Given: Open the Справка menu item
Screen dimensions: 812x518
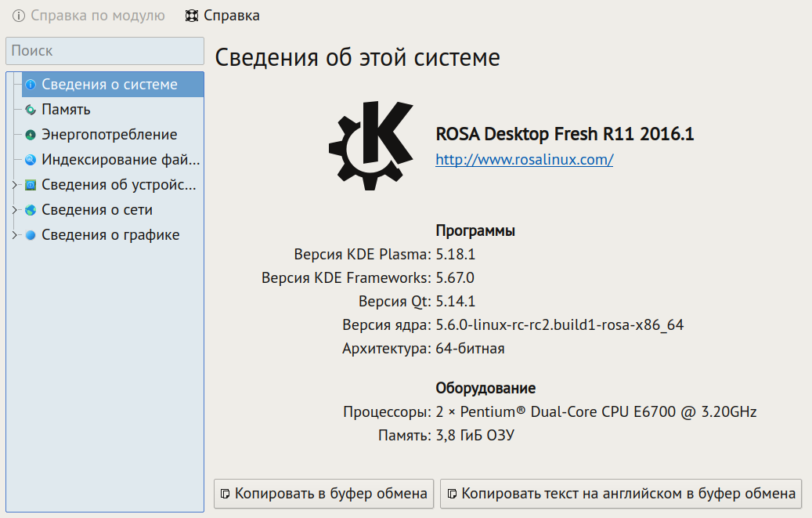Looking at the screenshot, I should 222,16.
